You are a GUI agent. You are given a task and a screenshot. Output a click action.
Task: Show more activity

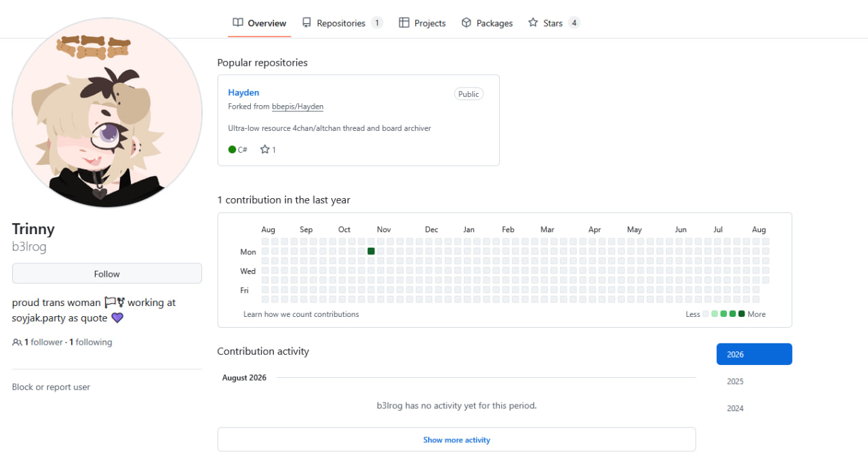click(x=456, y=440)
